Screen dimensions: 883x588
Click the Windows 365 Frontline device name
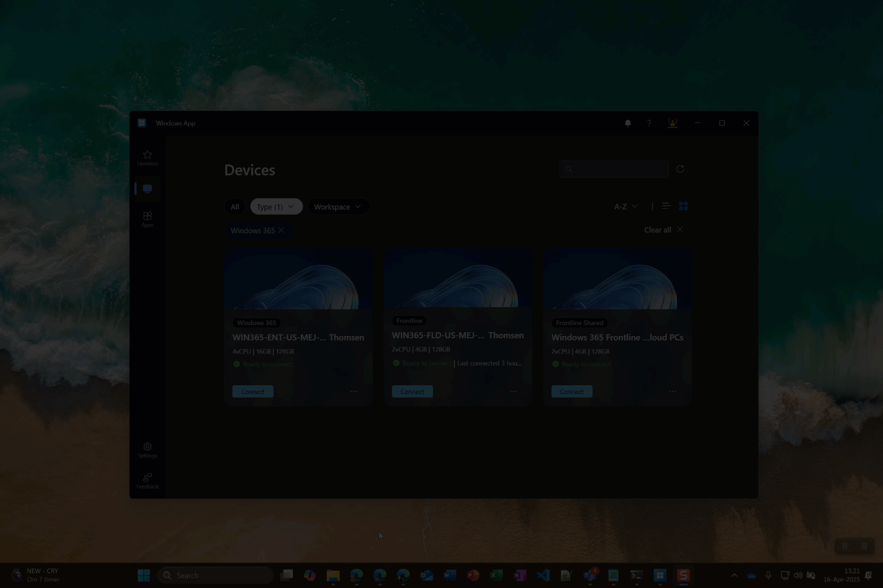[x=617, y=338]
